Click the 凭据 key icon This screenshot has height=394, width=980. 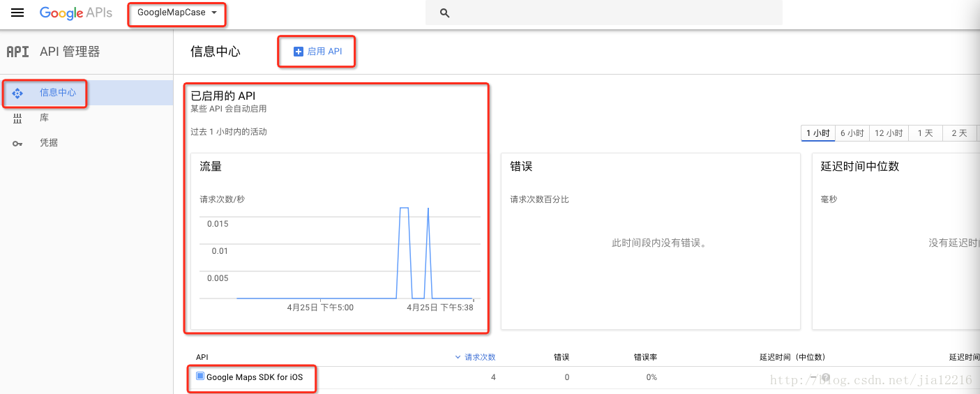coord(17,143)
